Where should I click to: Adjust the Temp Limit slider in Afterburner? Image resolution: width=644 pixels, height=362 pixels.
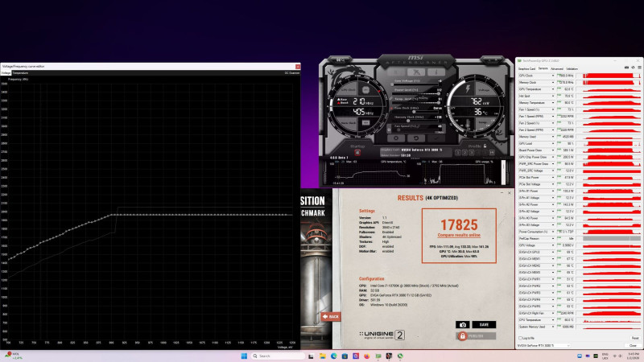415,103
